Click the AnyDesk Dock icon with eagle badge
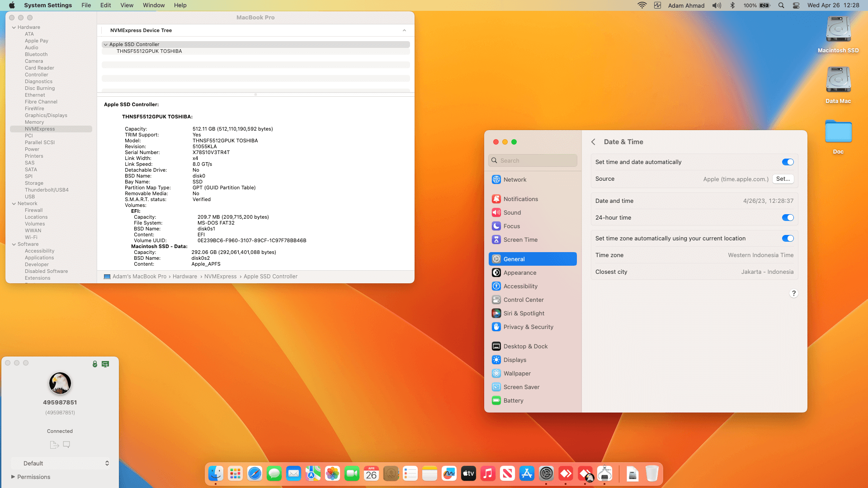Screen dimensions: 868x488 [x=585, y=474]
